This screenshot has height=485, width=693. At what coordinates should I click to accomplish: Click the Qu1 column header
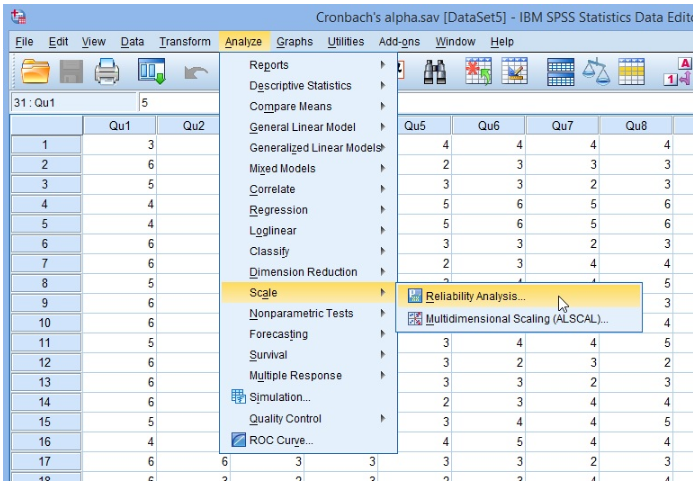[119, 126]
